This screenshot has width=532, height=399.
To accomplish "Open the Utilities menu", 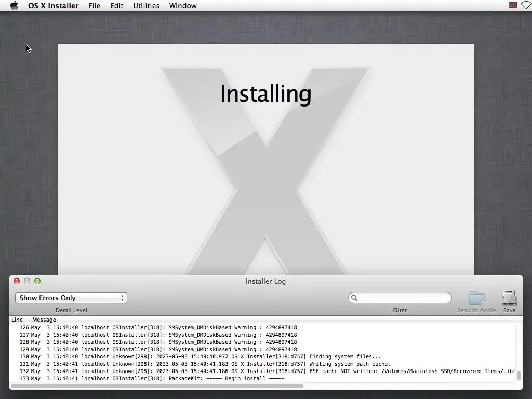I will pos(146,6).
